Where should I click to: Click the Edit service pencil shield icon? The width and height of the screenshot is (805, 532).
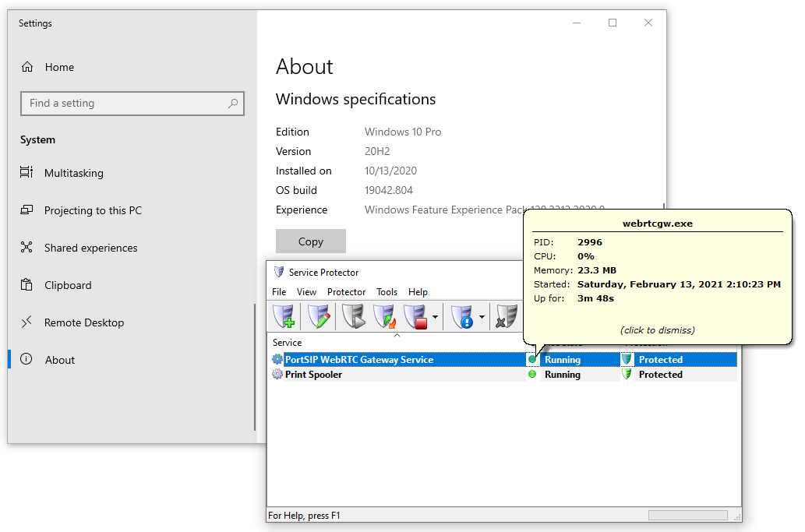(x=319, y=316)
